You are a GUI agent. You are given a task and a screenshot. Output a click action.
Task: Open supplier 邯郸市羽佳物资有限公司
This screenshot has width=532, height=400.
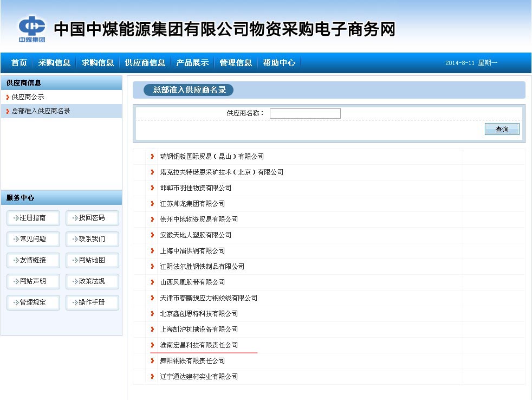(196, 188)
